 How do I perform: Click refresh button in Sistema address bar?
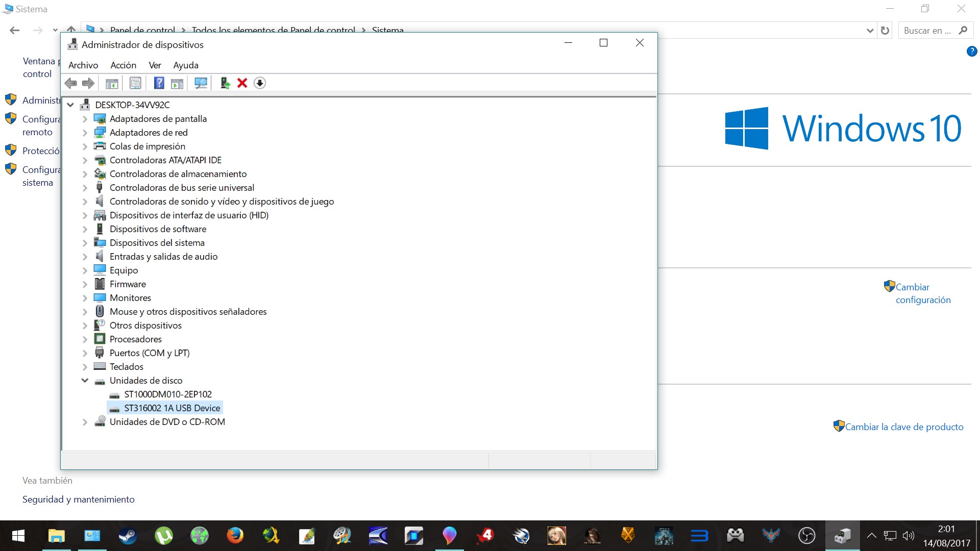point(885,31)
